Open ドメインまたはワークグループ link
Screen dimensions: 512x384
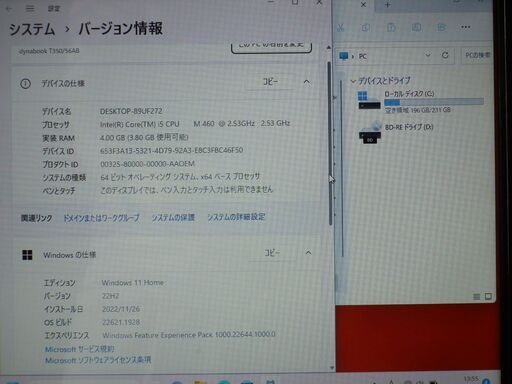pos(102,218)
